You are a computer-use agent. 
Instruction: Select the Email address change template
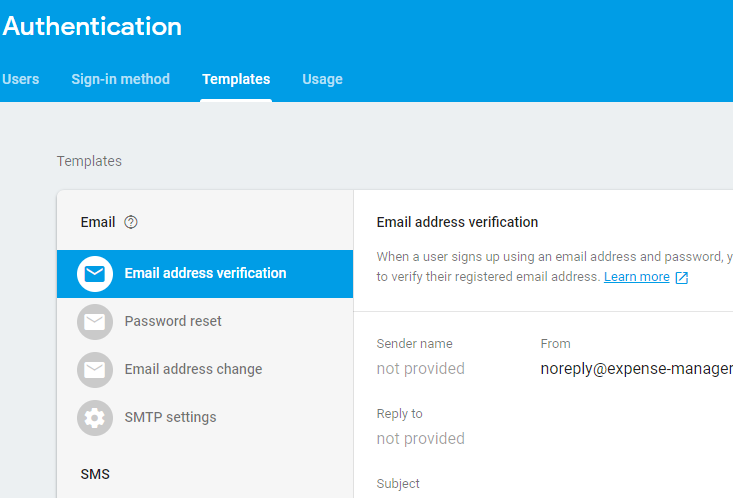(x=205, y=369)
